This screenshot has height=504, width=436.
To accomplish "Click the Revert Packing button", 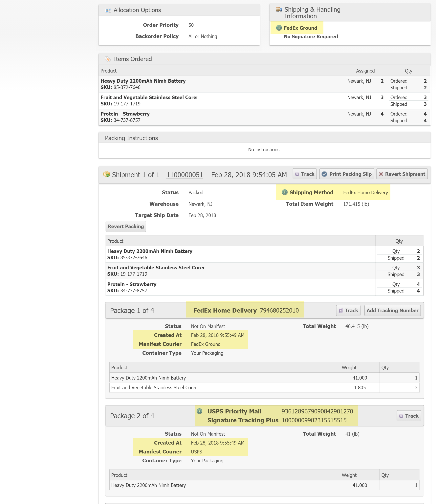I will [x=125, y=226].
